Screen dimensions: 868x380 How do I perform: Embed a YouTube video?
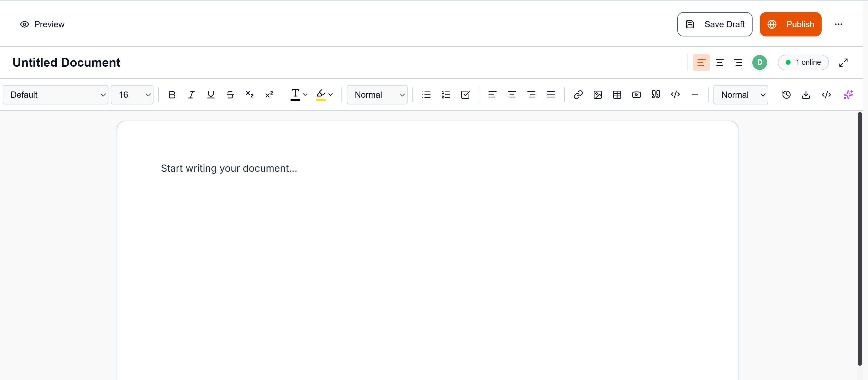point(636,95)
